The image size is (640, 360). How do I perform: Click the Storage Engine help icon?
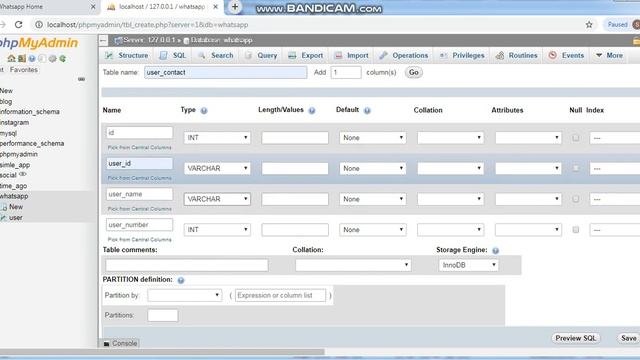[x=496, y=251]
